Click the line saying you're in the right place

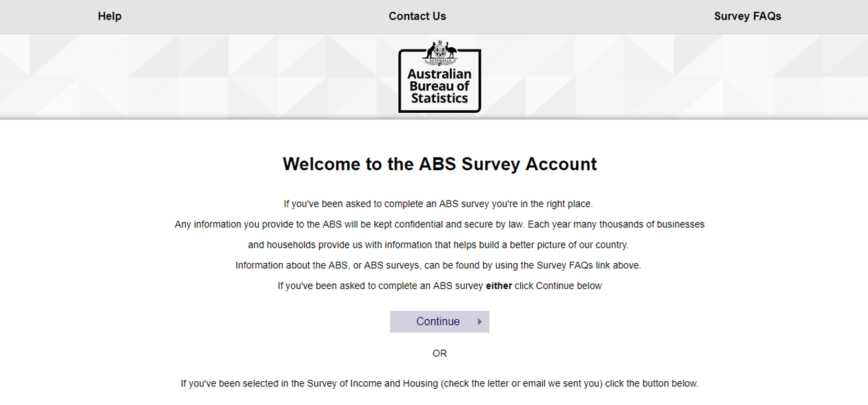438,204
